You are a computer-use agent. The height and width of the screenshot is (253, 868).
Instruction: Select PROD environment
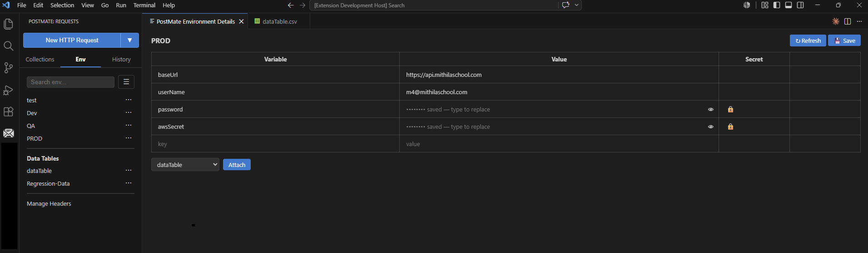tap(35, 138)
